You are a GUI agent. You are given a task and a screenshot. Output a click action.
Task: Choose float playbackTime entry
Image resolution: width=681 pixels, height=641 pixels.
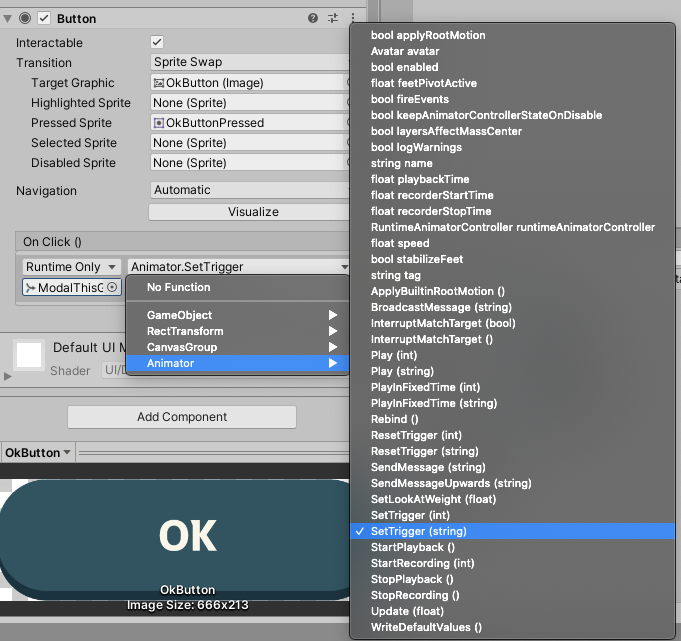coord(512,179)
